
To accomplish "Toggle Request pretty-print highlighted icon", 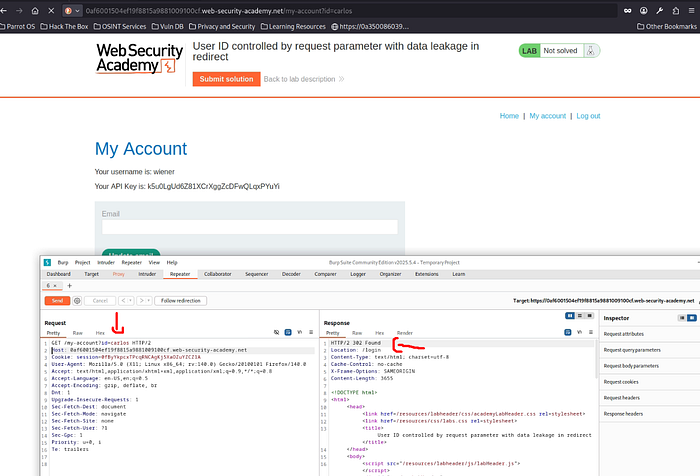I will pos(288,332).
